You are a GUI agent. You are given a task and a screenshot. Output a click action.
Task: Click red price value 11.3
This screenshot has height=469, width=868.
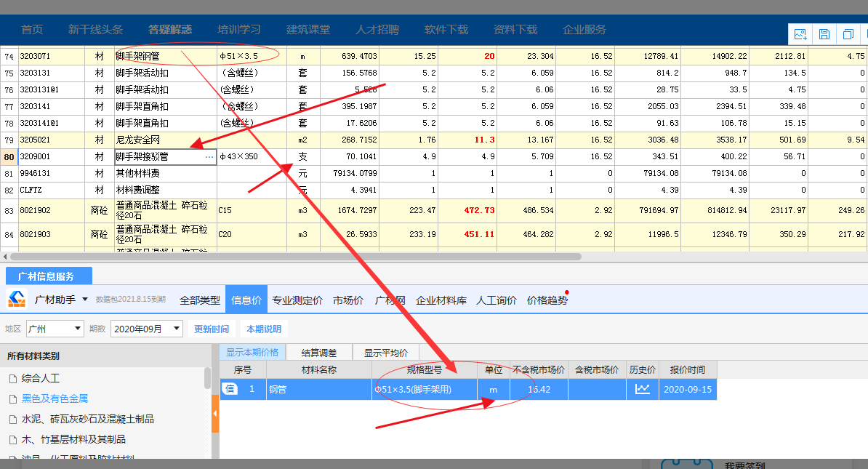(x=484, y=140)
